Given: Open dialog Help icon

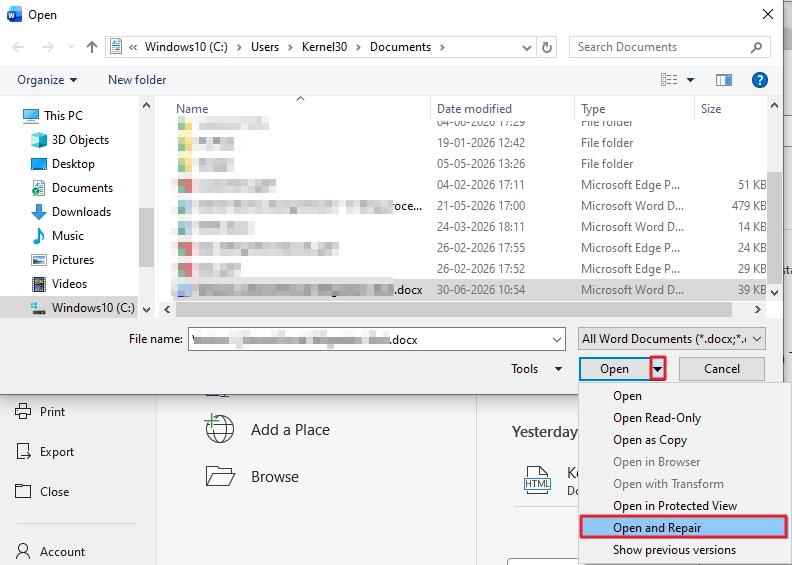Looking at the screenshot, I should (760, 80).
